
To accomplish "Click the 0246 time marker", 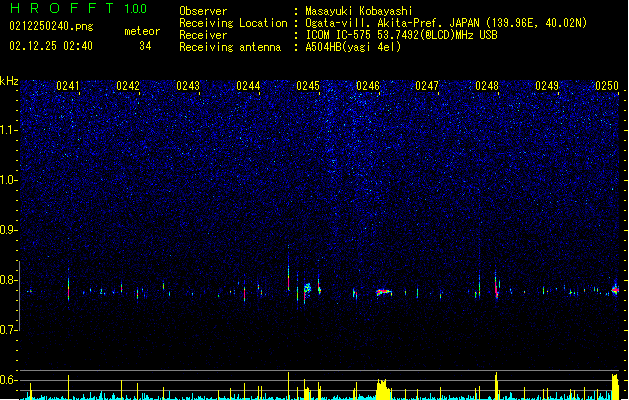I will (x=368, y=86).
